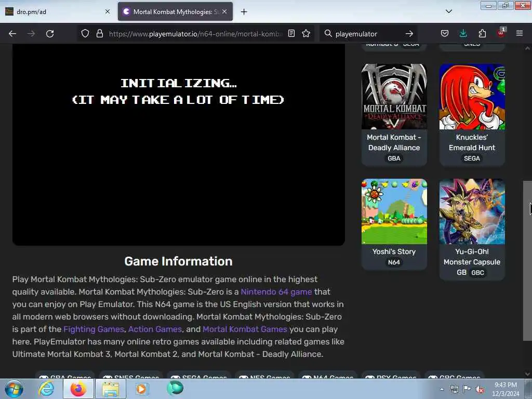Click the forward navigation arrow

tap(31, 34)
